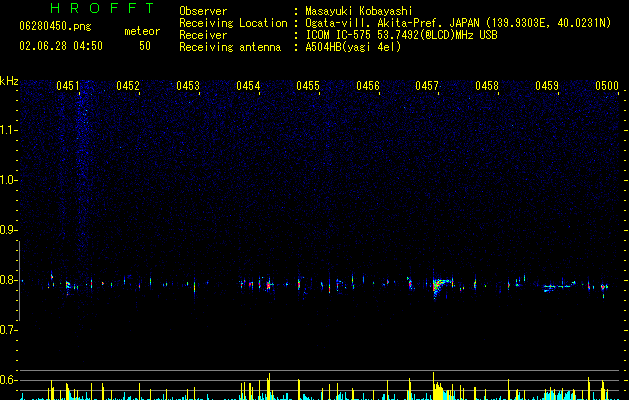The image size is (629, 400).
Task: Click the date stamp 02.06.28 04:50
Action: [61, 46]
